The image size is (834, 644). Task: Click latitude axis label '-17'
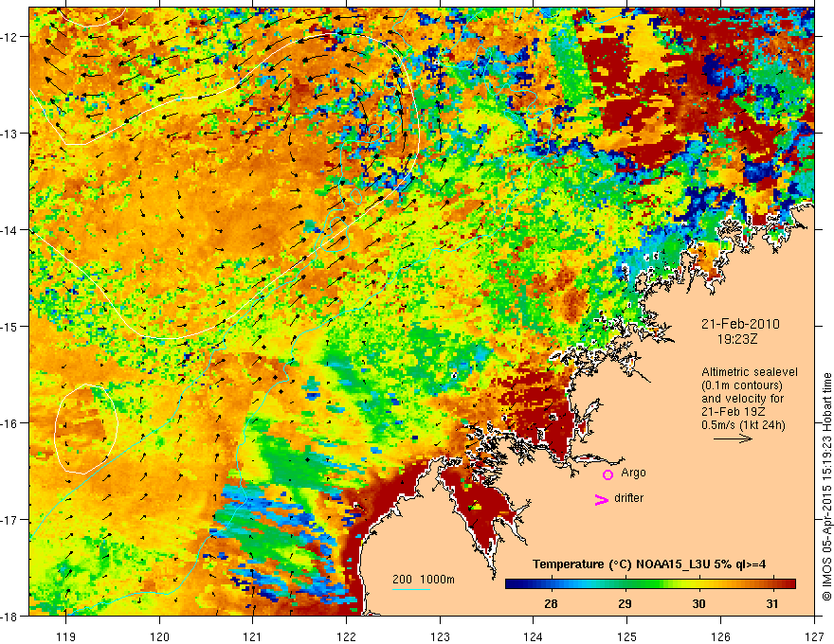tap(10, 520)
